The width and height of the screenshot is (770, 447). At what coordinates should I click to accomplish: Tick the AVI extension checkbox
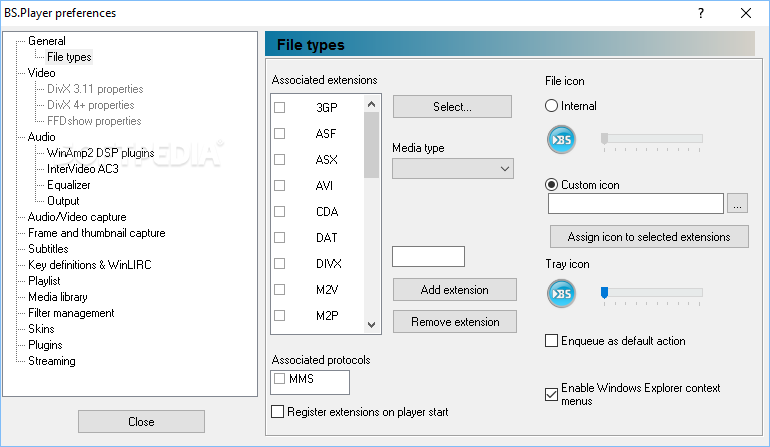279,186
